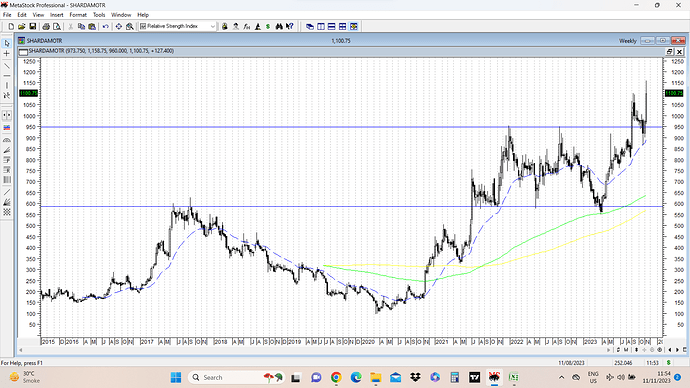Screen dimensions: 690x388
Task: Toggle the selected arrow pointer tool
Action: [x=7, y=43]
